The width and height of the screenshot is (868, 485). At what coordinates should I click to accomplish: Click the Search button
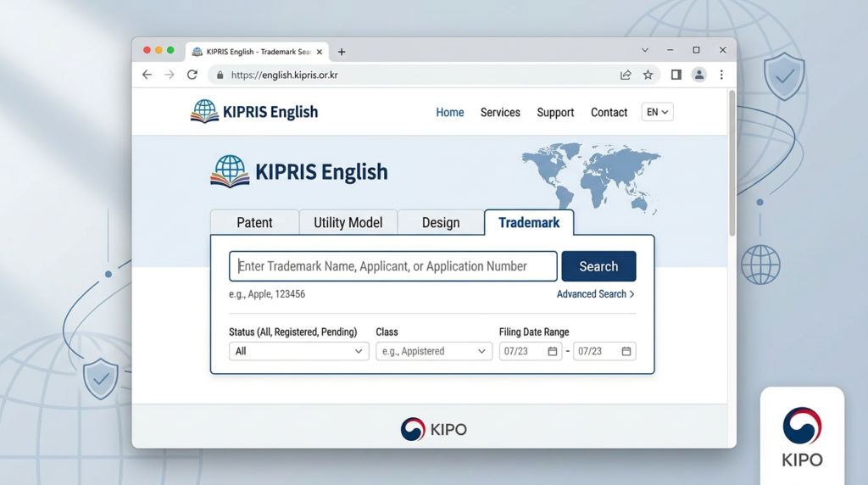coord(598,266)
